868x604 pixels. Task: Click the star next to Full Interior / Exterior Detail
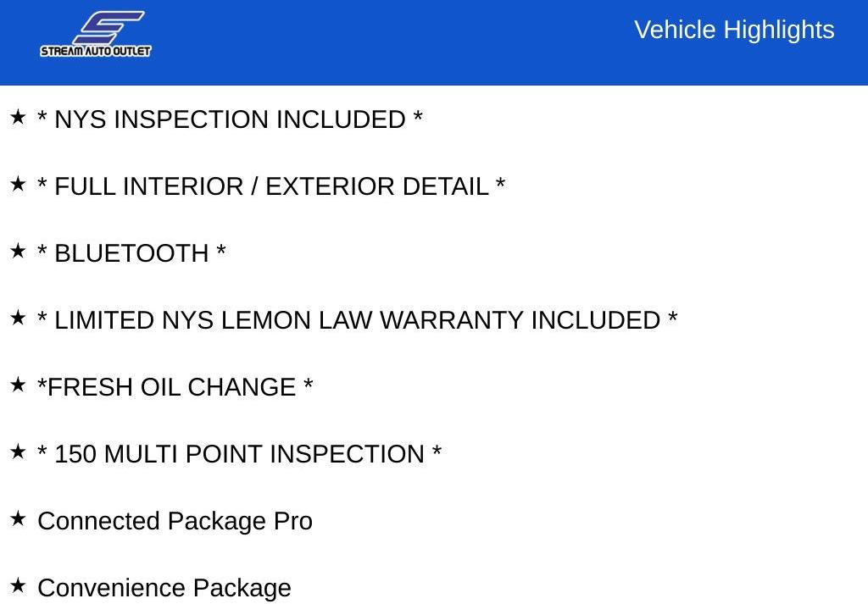point(19,184)
